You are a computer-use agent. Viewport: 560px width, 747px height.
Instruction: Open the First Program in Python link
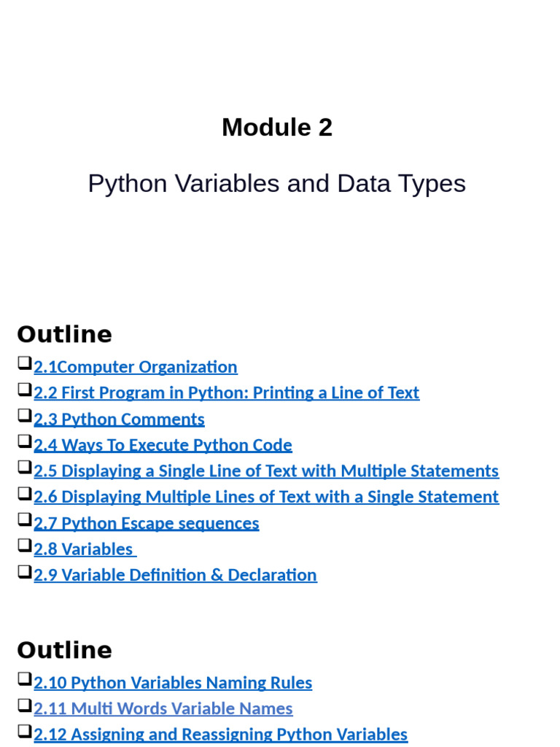click(226, 393)
